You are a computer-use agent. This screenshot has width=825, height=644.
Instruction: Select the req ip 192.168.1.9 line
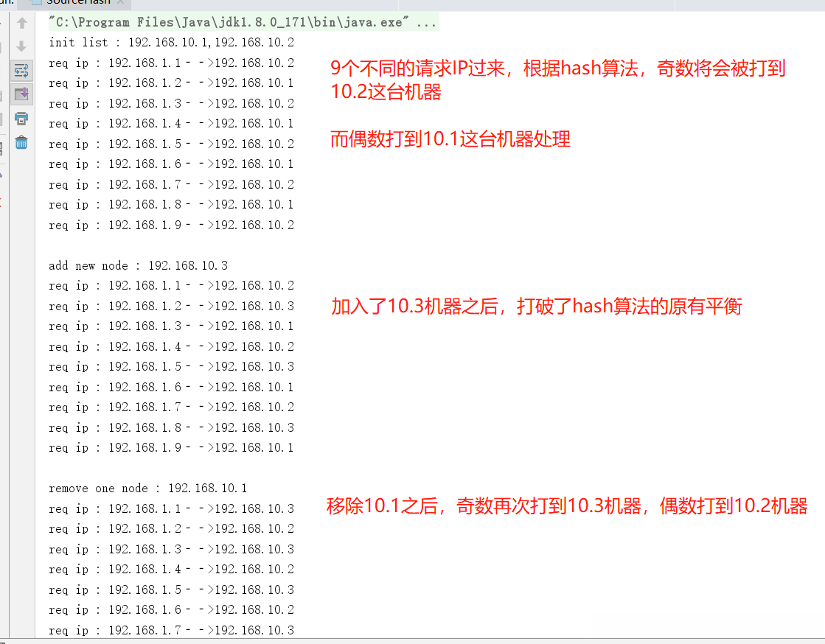pos(170,225)
